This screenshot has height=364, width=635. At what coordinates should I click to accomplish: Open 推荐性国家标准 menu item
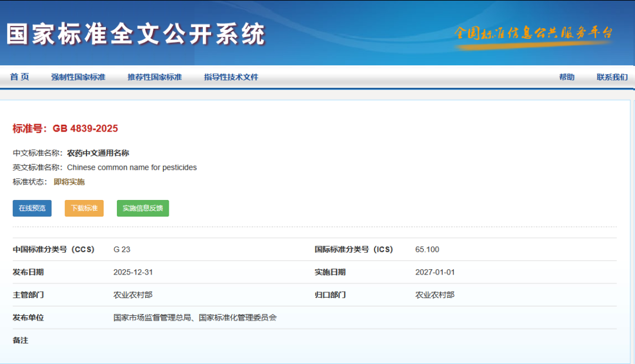pos(155,77)
